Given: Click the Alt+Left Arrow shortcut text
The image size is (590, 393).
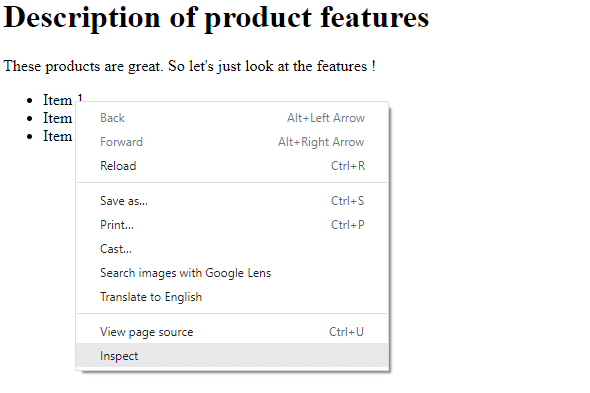Looking at the screenshot, I should 326,118.
